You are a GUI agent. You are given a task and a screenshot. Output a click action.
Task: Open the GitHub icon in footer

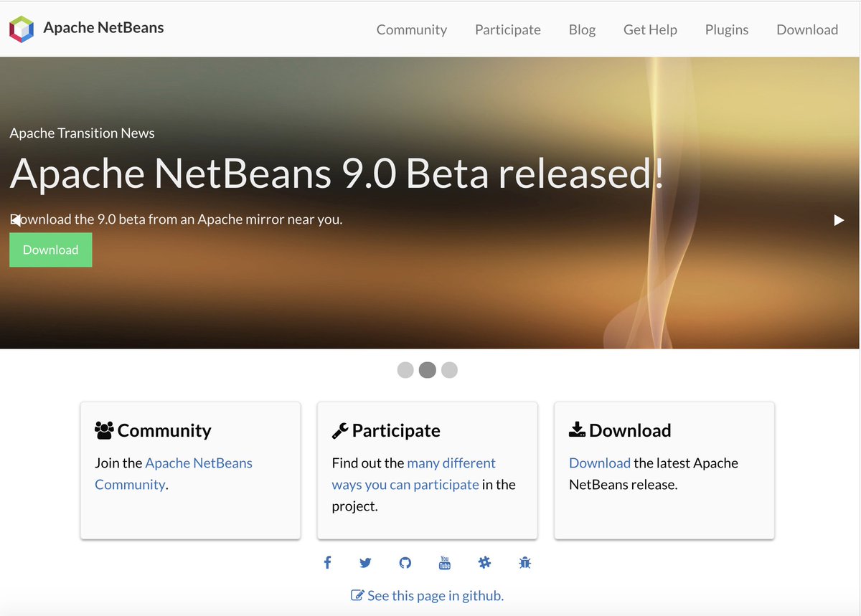405,563
